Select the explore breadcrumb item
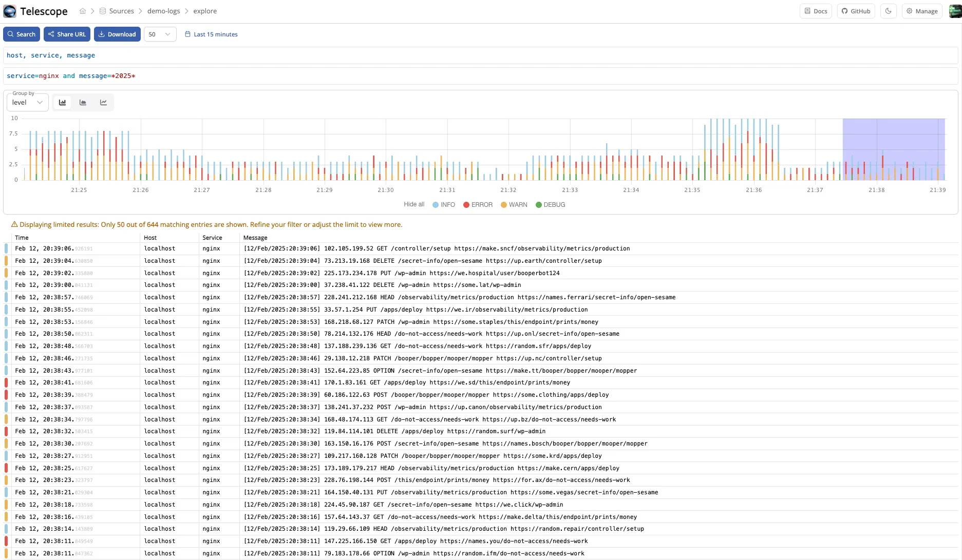 coord(205,10)
